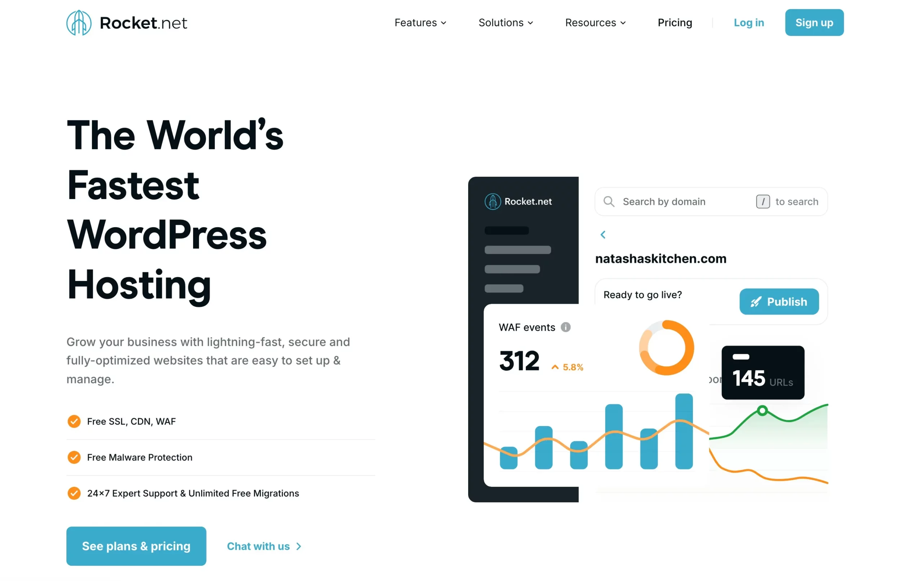The image size is (924, 581).
Task: Click the search by domain icon
Action: tap(608, 201)
